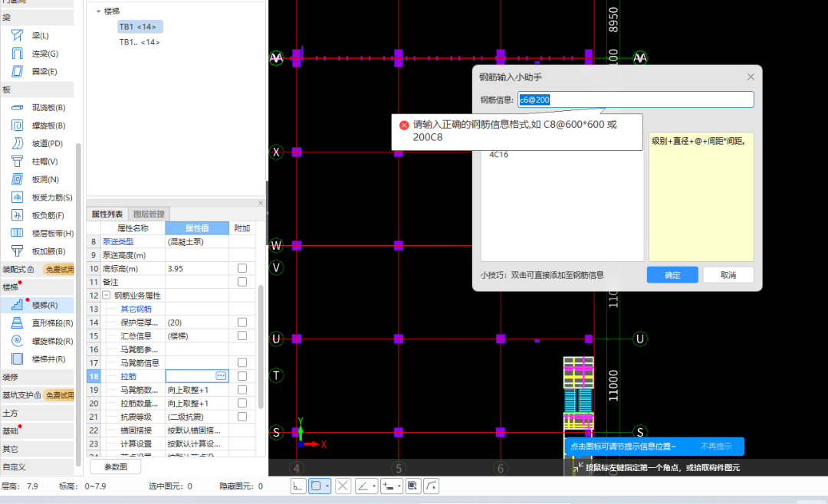Select the 板加腋(B) slab haunch tool
828x504 pixels.
click(x=37, y=251)
